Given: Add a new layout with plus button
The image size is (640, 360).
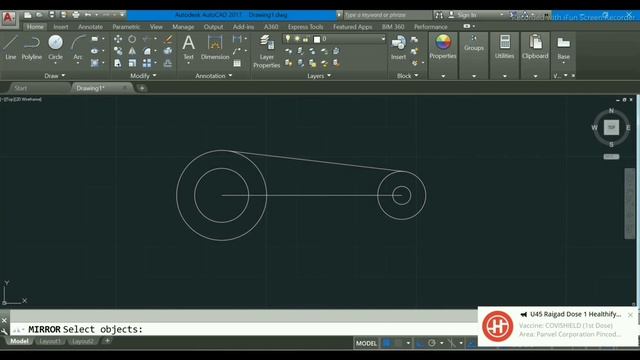Looking at the screenshot, I should pos(107,341).
